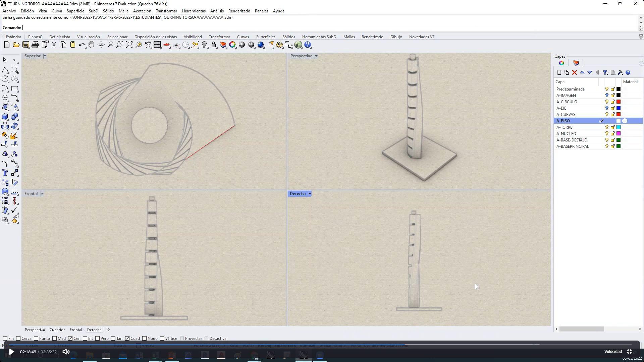
Task: Enable the Cerca object snap
Action: tap(18, 339)
